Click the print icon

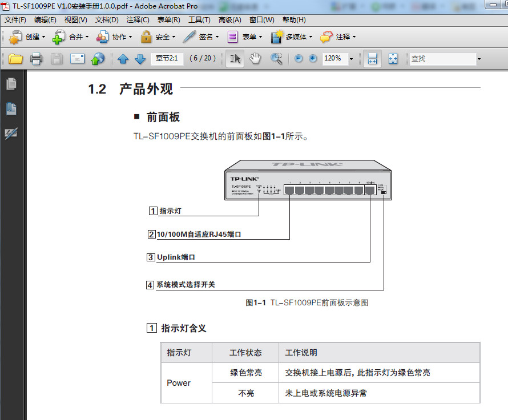pos(37,59)
